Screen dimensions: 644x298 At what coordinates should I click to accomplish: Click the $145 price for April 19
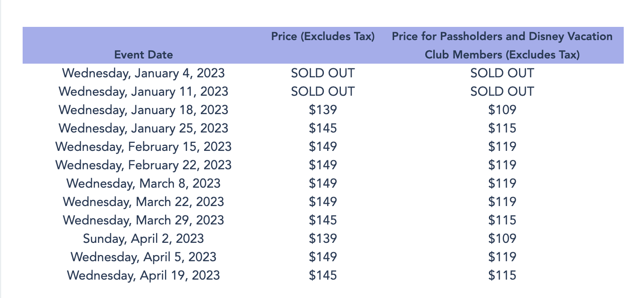pos(323,275)
